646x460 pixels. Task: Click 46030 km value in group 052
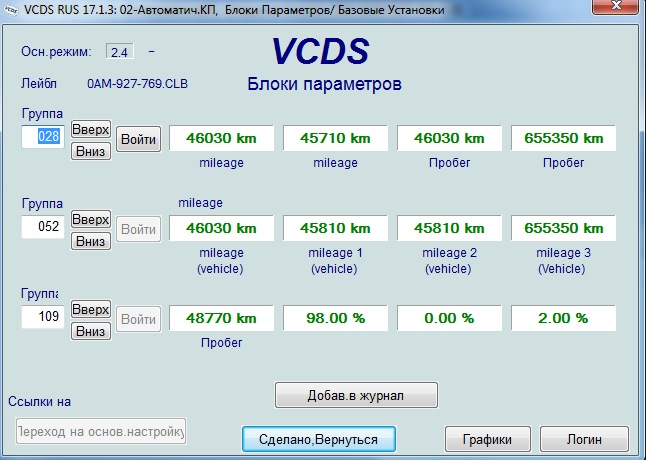pos(221,228)
